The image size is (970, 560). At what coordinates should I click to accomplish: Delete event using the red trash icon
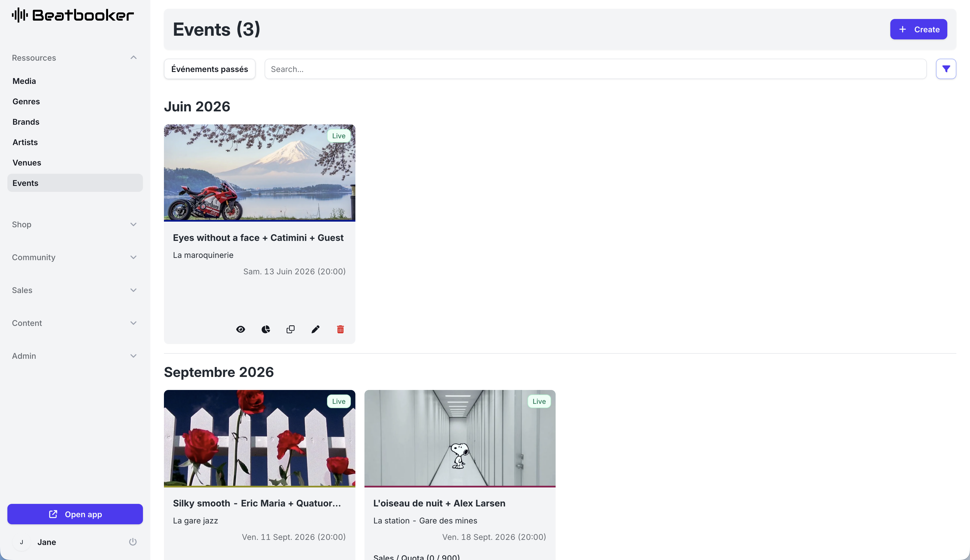340,329
